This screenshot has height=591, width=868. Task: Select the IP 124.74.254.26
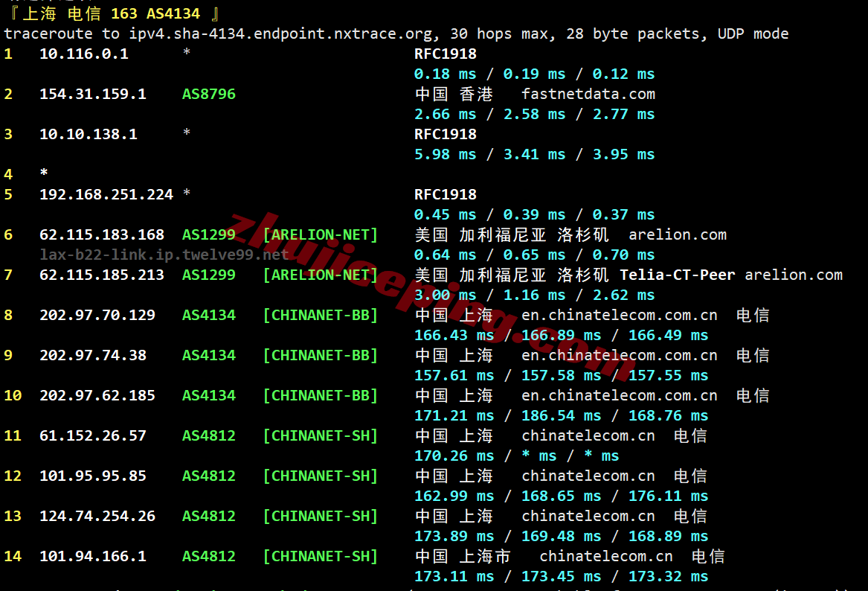coord(97,517)
